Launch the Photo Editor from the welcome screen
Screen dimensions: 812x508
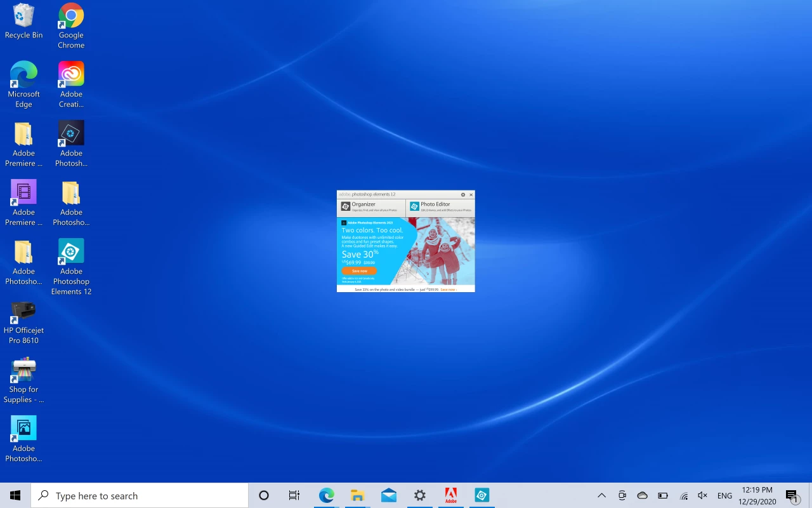440,207
